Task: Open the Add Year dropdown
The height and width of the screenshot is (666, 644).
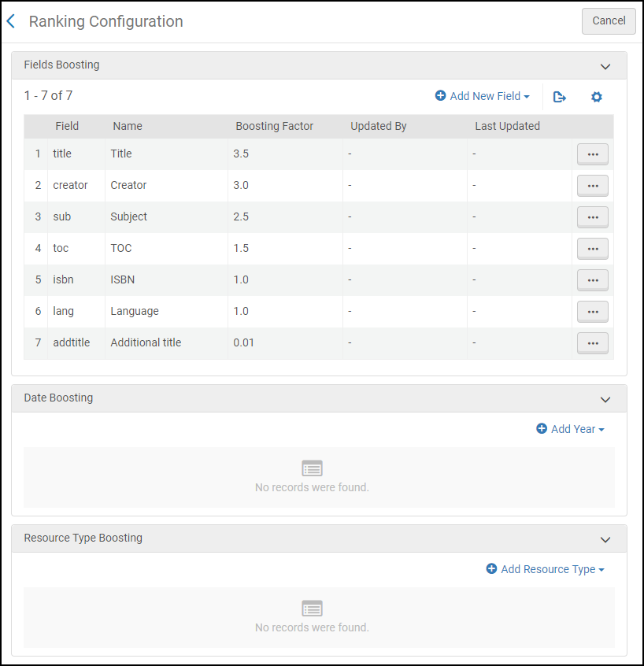Action: coord(571,429)
